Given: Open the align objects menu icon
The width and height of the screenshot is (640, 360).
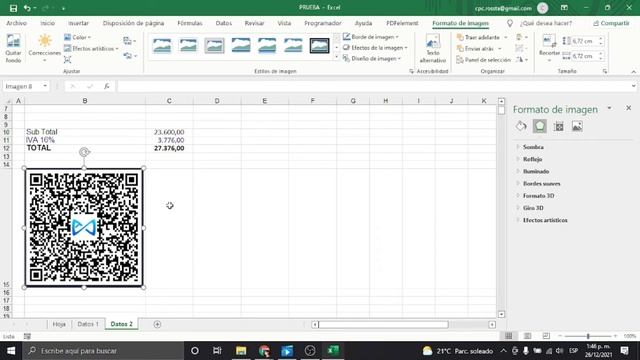Looking at the screenshot, I should (521, 37).
